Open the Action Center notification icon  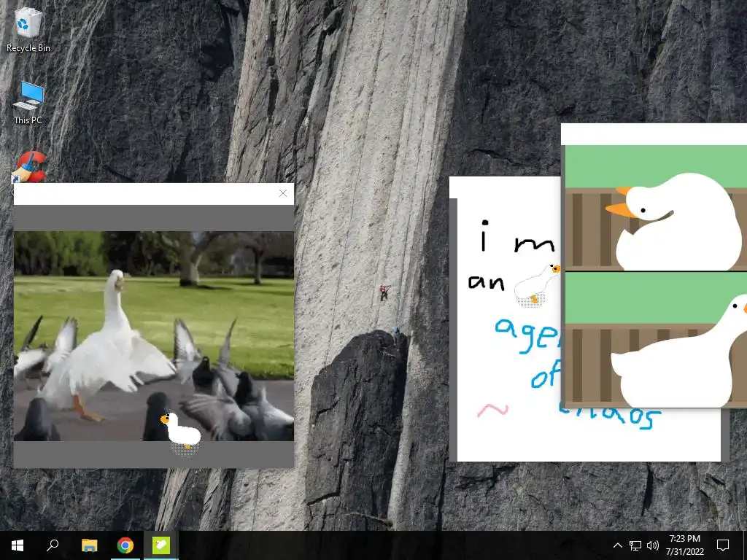723,545
